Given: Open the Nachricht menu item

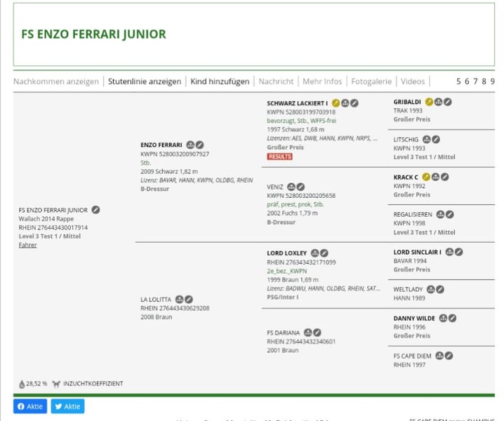Looking at the screenshot, I should 276,81.
